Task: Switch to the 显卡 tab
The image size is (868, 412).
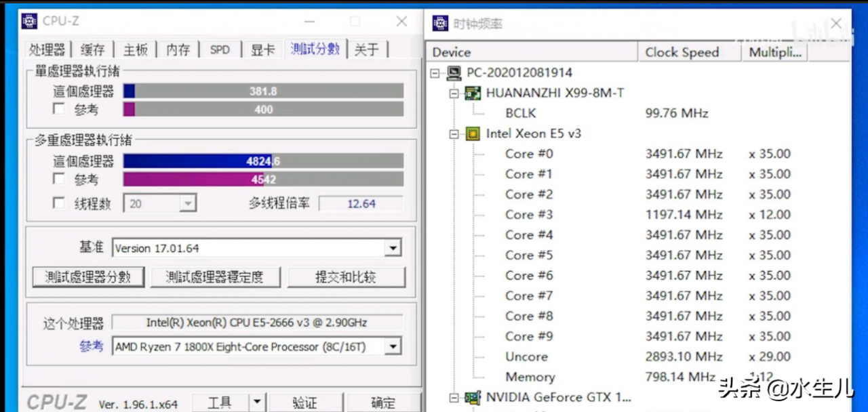Action: pyautogui.click(x=263, y=49)
